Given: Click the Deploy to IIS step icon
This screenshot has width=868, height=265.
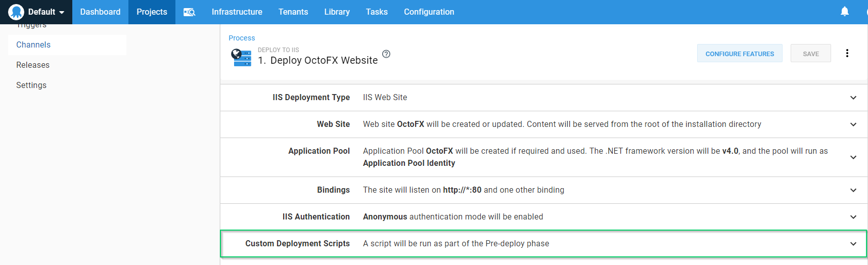Looking at the screenshot, I should coord(241,57).
